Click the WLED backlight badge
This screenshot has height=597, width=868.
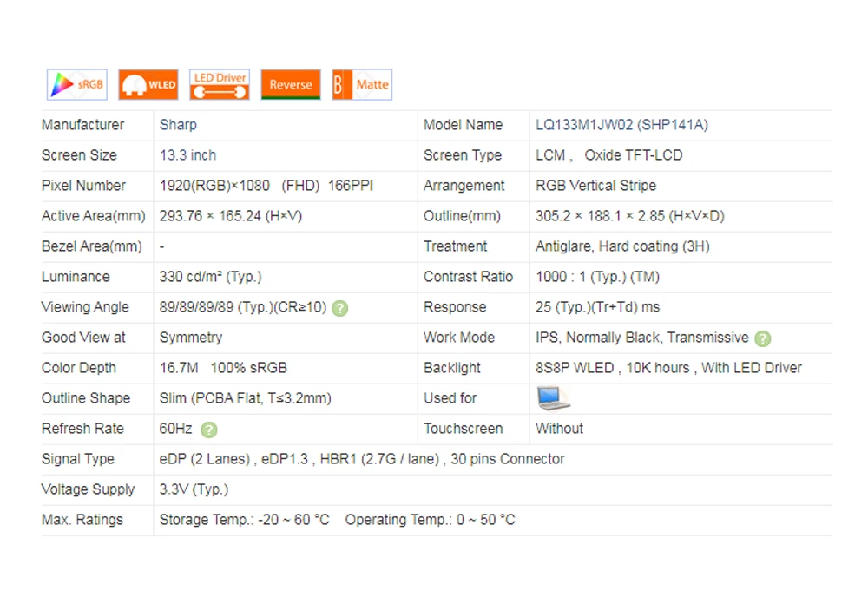(148, 85)
